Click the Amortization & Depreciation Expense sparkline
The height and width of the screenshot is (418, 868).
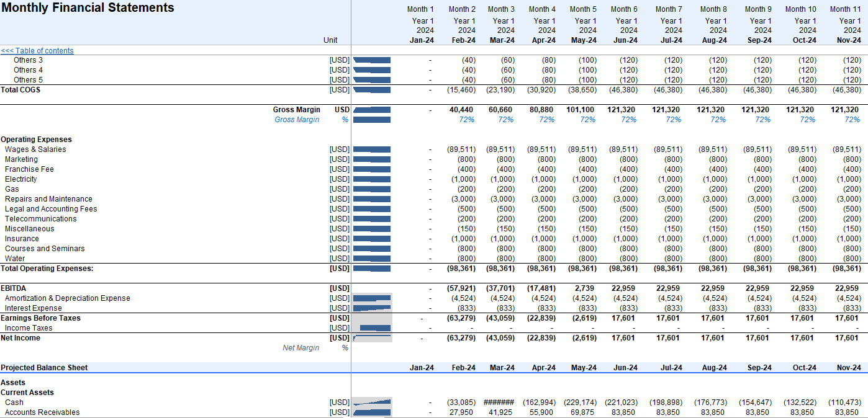371,298
